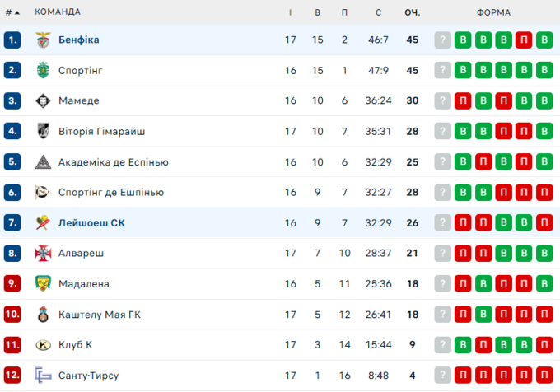This screenshot has width=560, height=392.
Task: Click the Алвареш team crest icon
Action: click(x=43, y=254)
